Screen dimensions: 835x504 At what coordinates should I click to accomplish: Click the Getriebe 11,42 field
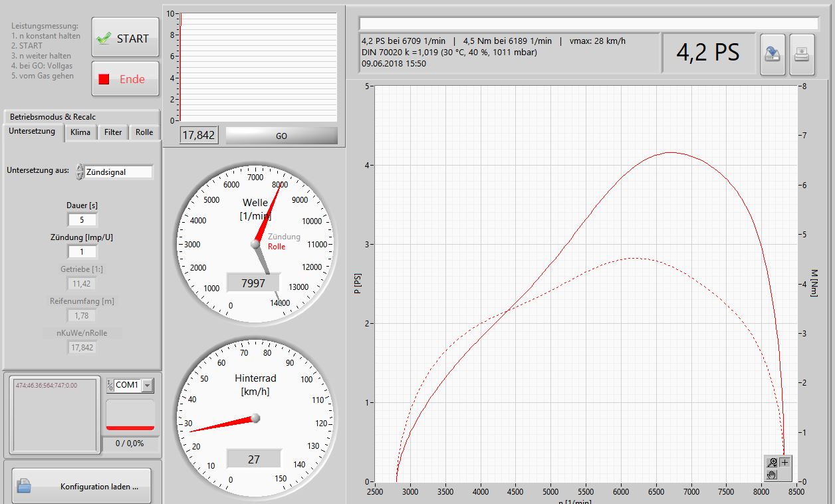pyautogui.click(x=82, y=284)
